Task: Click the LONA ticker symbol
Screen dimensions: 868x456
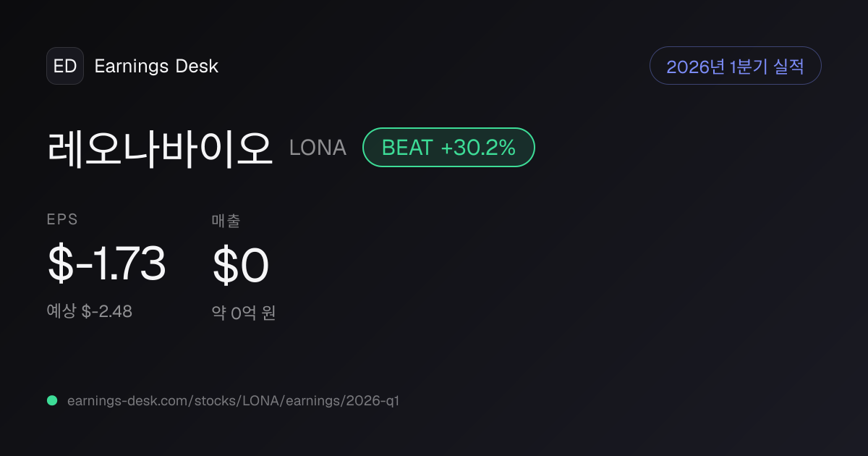Action: coord(318,148)
